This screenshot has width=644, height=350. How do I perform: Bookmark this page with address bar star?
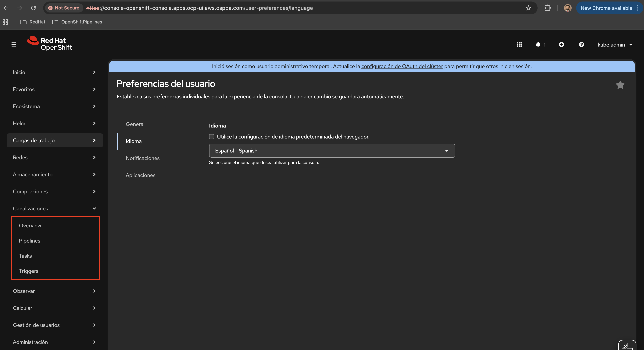coord(528,8)
